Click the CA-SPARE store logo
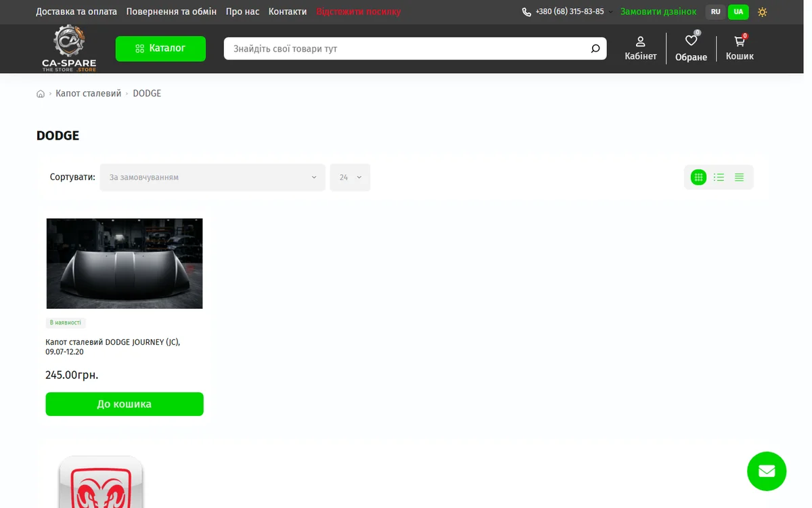This screenshot has width=812, height=508. [x=69, y=48]
